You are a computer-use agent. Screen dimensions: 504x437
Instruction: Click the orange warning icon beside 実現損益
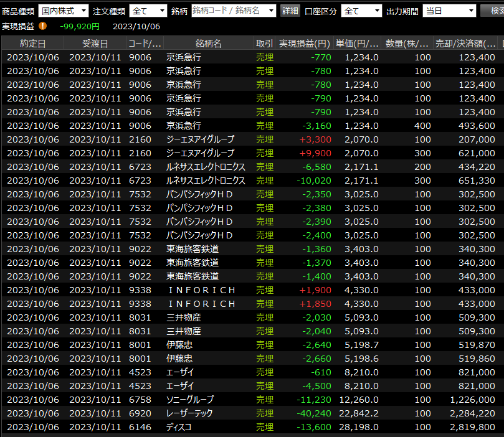[42, 26]
